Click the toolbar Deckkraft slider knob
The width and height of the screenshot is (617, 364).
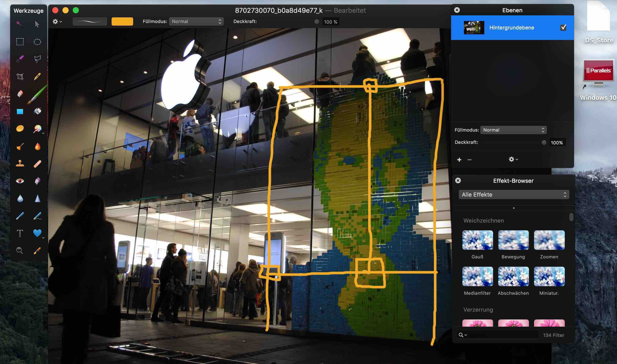tap(317, 22)
